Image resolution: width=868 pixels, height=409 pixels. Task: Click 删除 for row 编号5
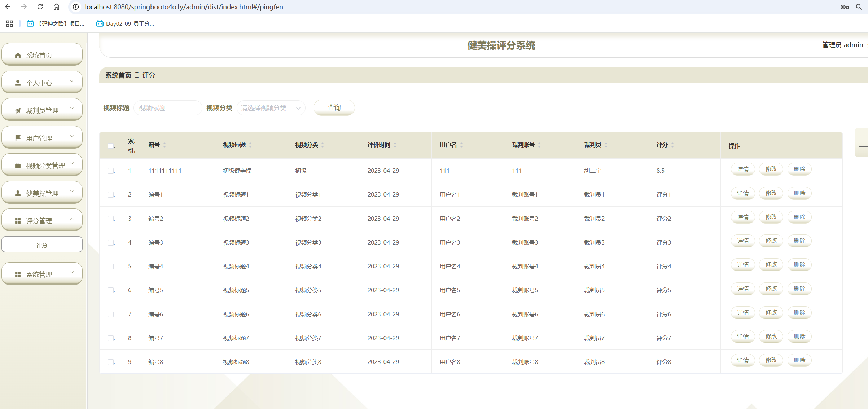point(799,289)
